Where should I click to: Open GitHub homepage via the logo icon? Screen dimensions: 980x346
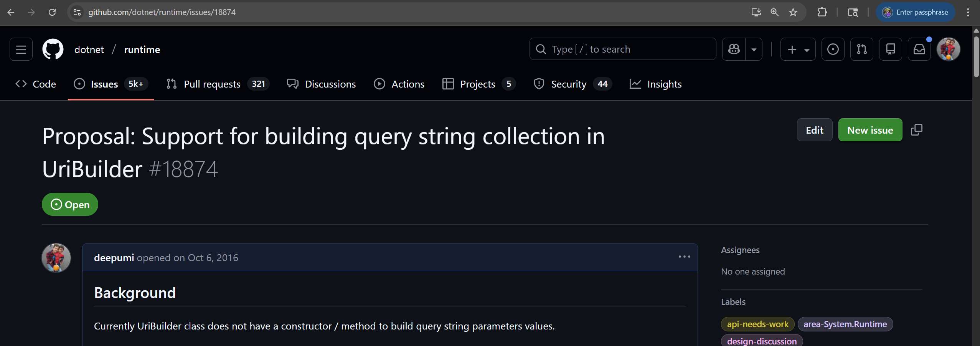tap(53, 49)
